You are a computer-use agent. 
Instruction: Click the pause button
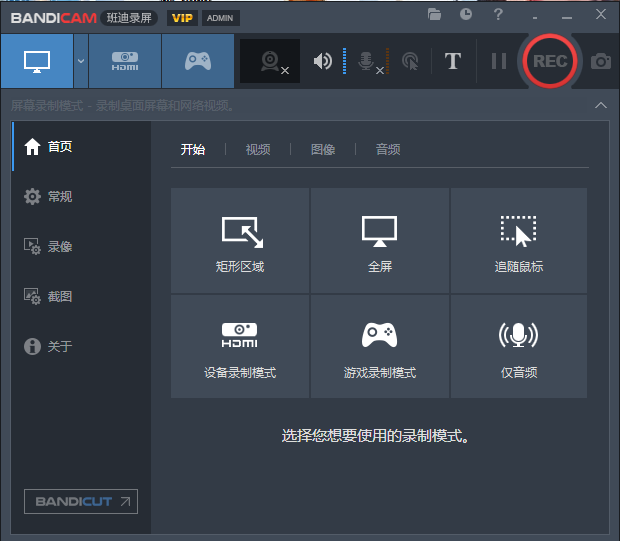499,61
